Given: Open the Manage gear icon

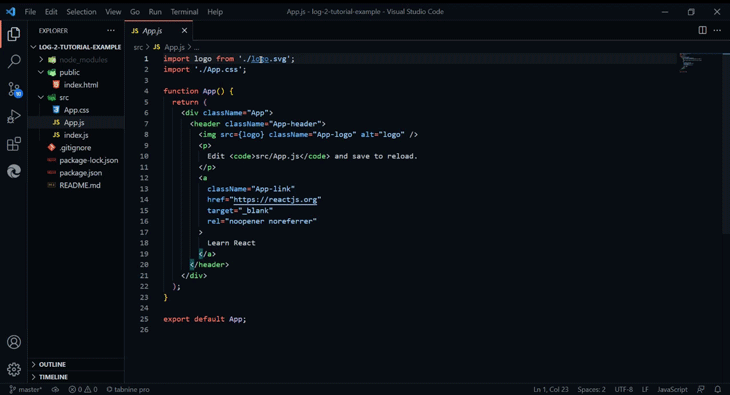Looking at the screenshot, I should coord(14,369).
